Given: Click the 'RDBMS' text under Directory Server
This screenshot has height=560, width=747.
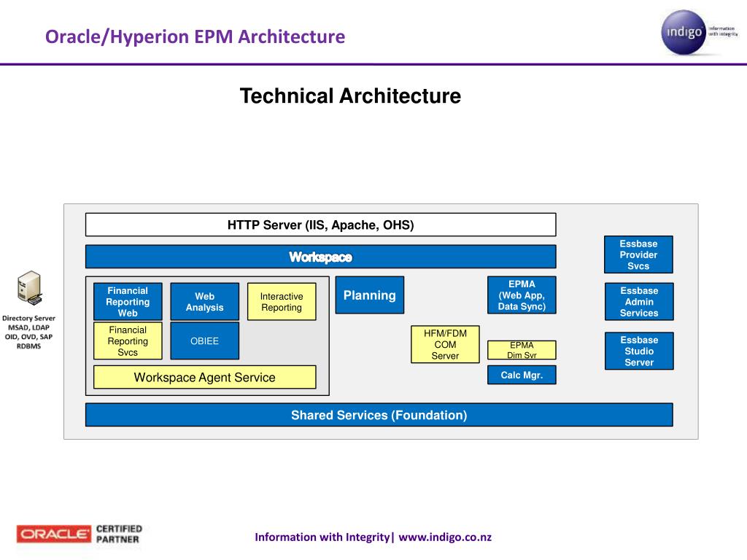Looking at the screenshot, I should (x=28, y=346).
